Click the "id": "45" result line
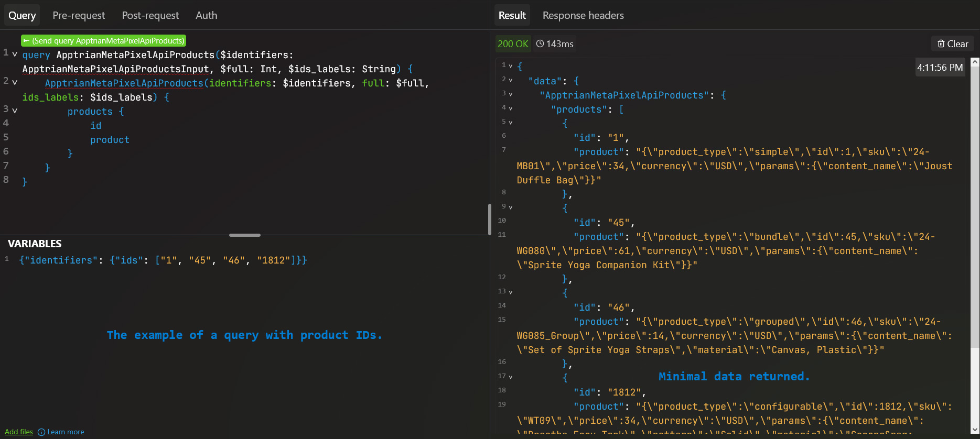 [x=604, y=223]
